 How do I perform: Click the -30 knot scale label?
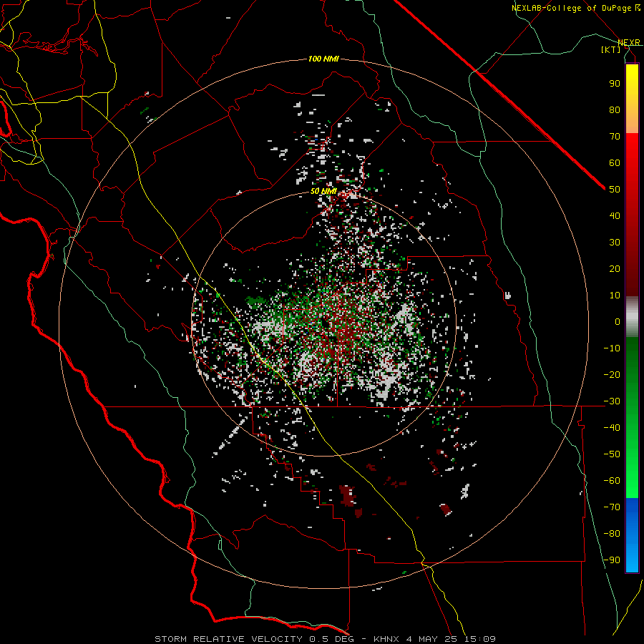[612, 401]
